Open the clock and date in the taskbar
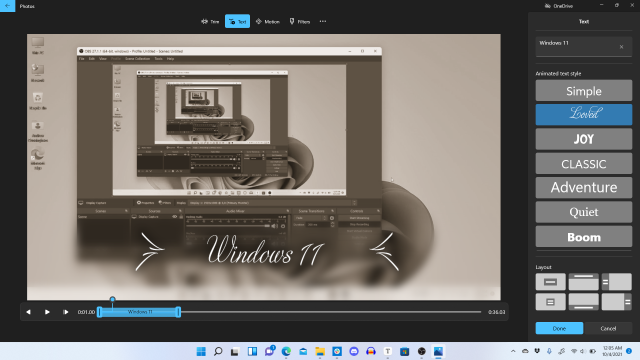The height and width of the screenshot is (360, 640). pos(612,351)
